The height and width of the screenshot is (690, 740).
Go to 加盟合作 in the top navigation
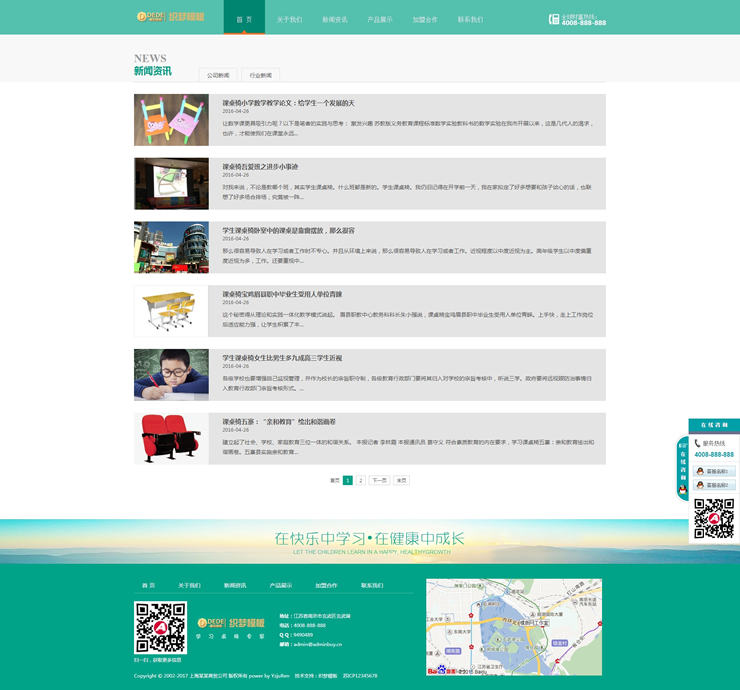tap(425, 19)
